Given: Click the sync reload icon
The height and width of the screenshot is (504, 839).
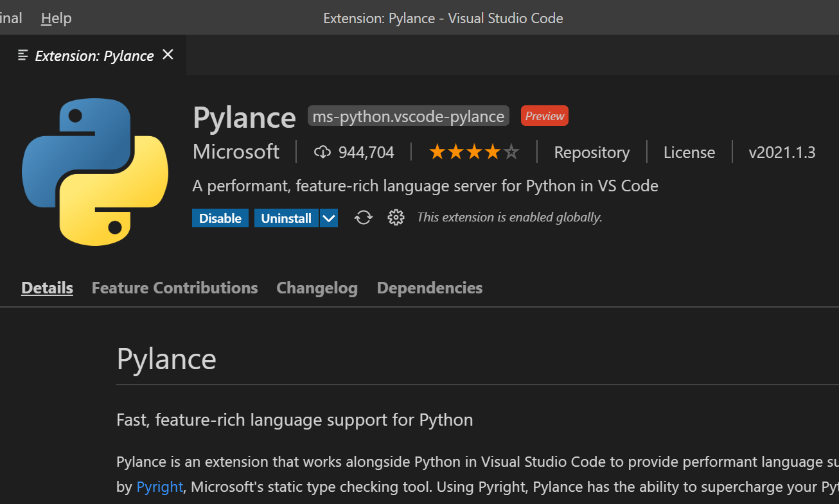Looking at the screenshot, I should pos(364,218).
